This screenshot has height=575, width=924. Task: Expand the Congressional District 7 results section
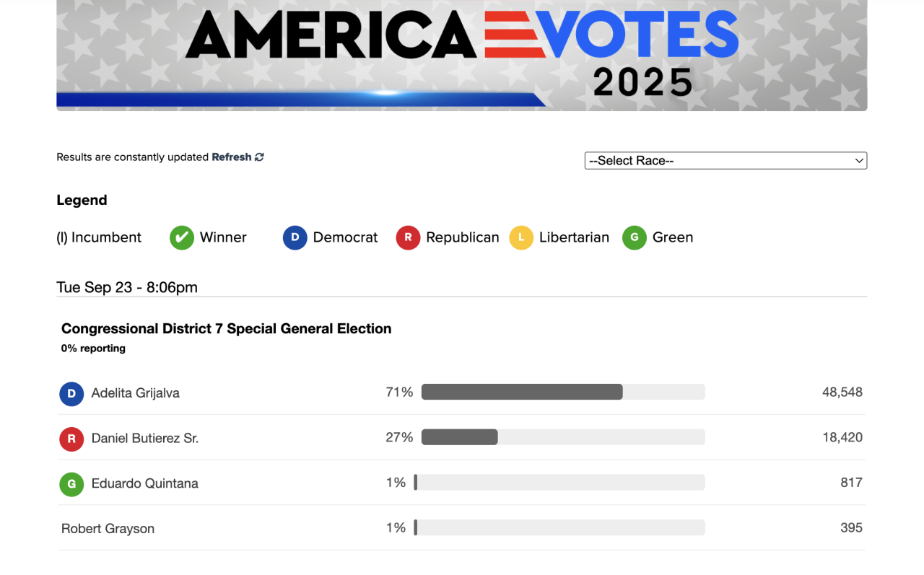tap(226, 328)
